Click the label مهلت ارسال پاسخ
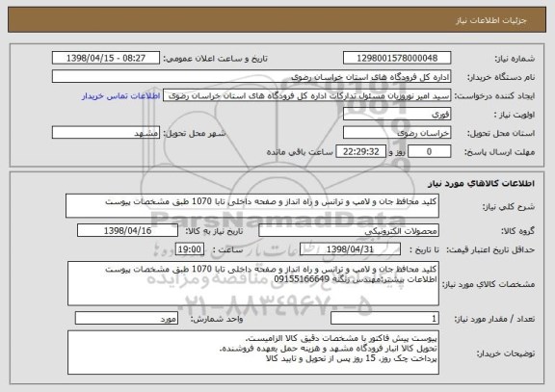The width and height of the screenshot is (555, 392). pos(499,152)
